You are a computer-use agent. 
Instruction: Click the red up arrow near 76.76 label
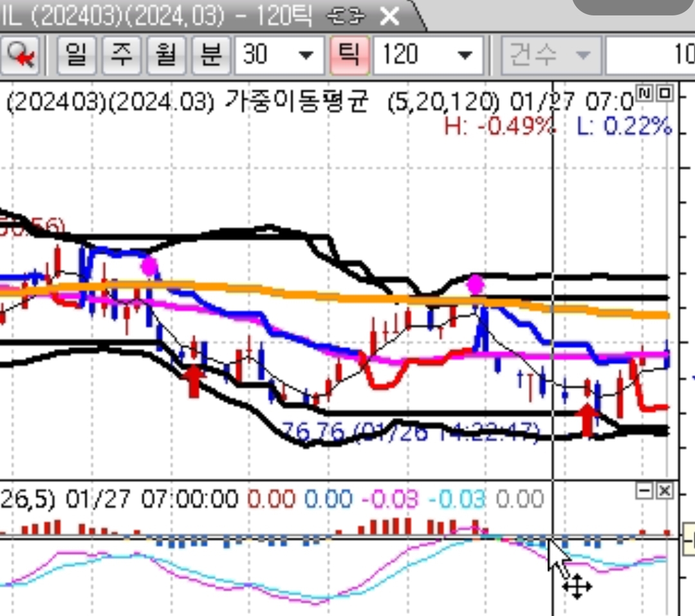587,420
